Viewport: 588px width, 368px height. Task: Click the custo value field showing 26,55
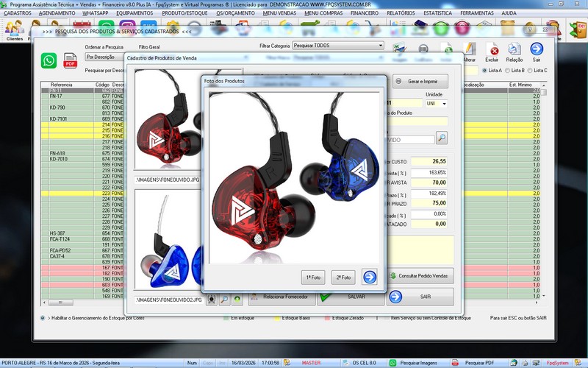[429, 161]
